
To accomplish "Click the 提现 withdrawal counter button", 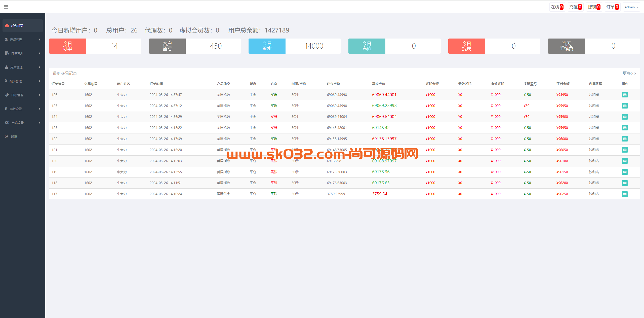I will click(594, 7).
